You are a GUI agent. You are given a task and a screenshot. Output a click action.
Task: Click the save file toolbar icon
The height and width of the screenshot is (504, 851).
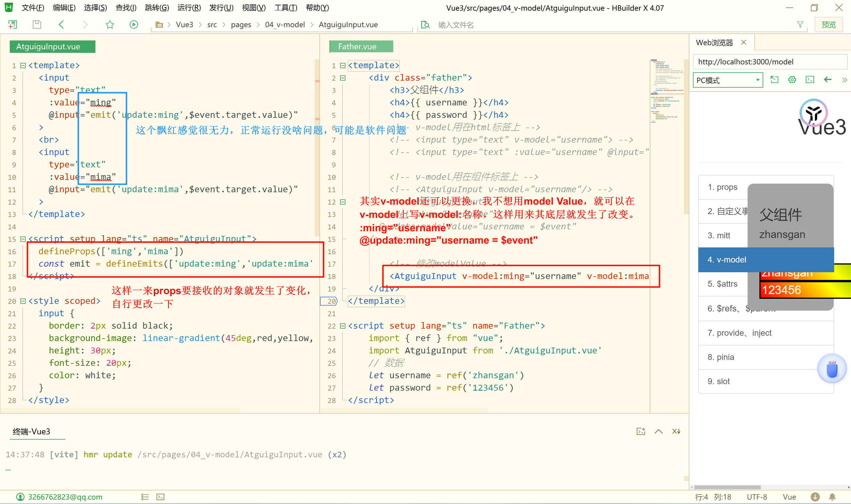(x=37, y=25)
